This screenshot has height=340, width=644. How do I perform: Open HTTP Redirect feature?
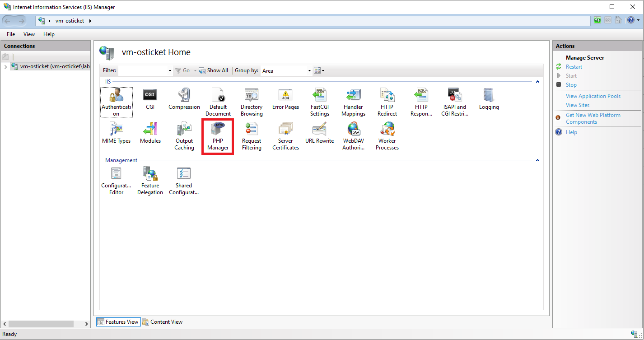387,102
